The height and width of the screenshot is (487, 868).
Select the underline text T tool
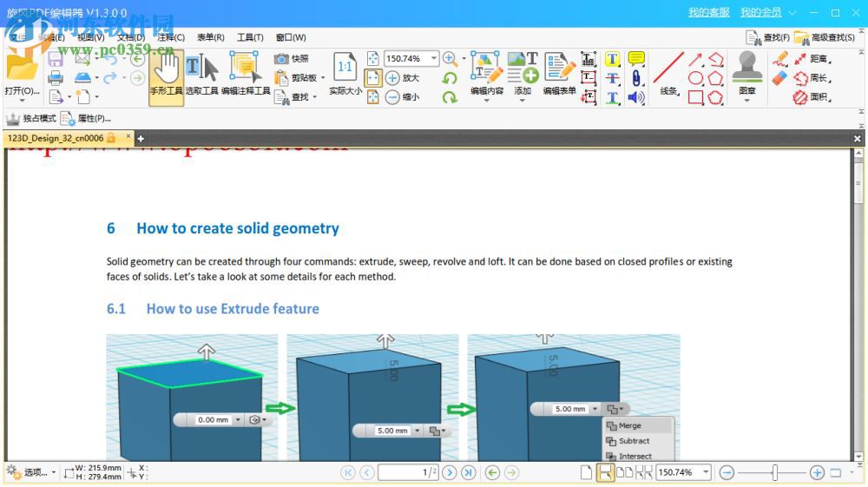[x=612, y=98]
